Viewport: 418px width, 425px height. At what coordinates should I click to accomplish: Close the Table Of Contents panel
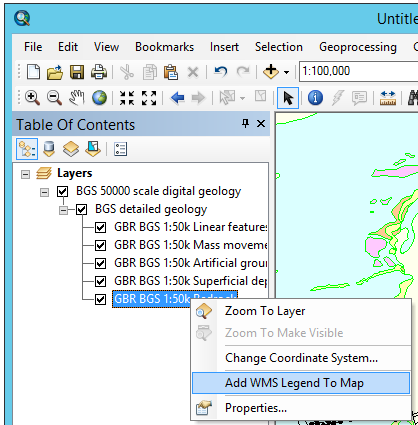[x=261, y=124]
